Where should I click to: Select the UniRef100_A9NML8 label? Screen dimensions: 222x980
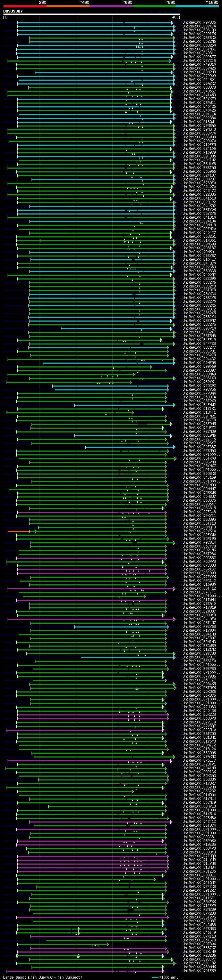click(x=199, y=225)
